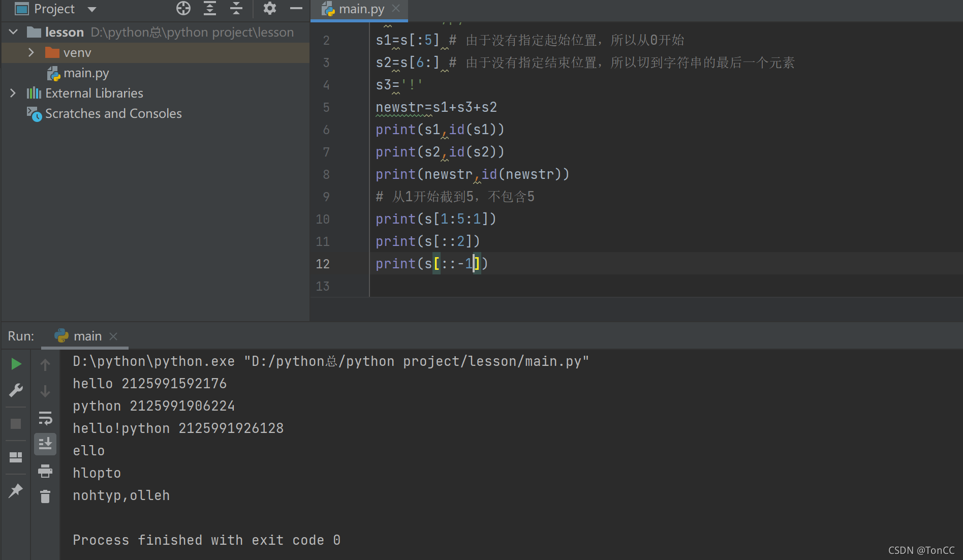Collapse the lesson root folder

13,32
